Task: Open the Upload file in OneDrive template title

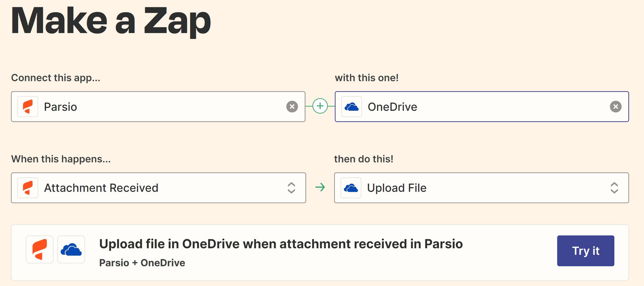Action: click(281, 244)
